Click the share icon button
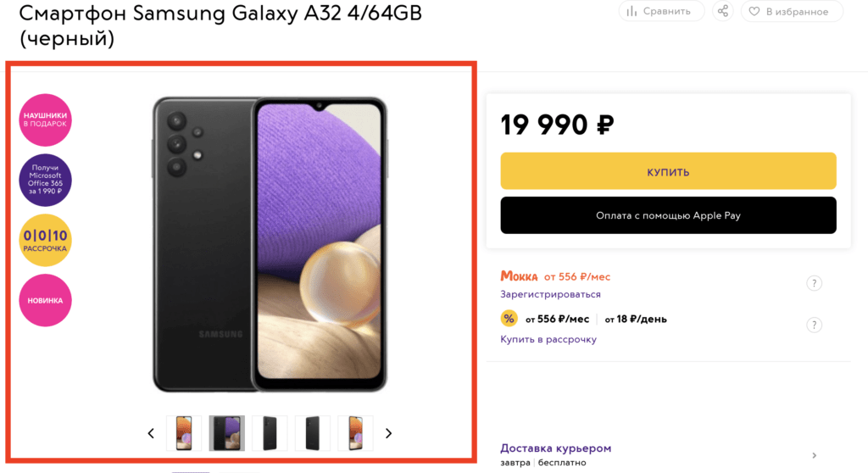This screenshot has width=868, height=473. (722, 11)
